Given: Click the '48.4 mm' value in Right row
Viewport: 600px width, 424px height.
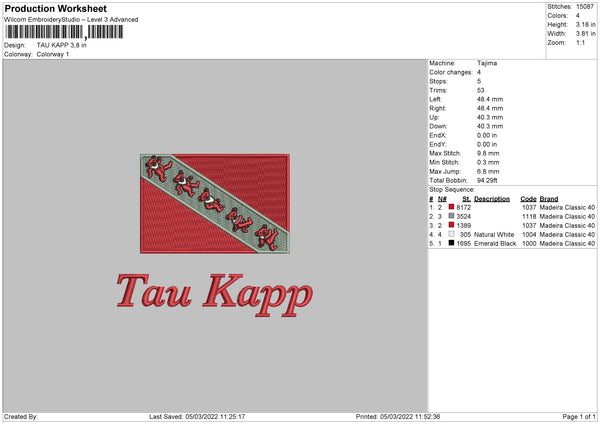Looking at the screenshot, I should click(490, 108).
